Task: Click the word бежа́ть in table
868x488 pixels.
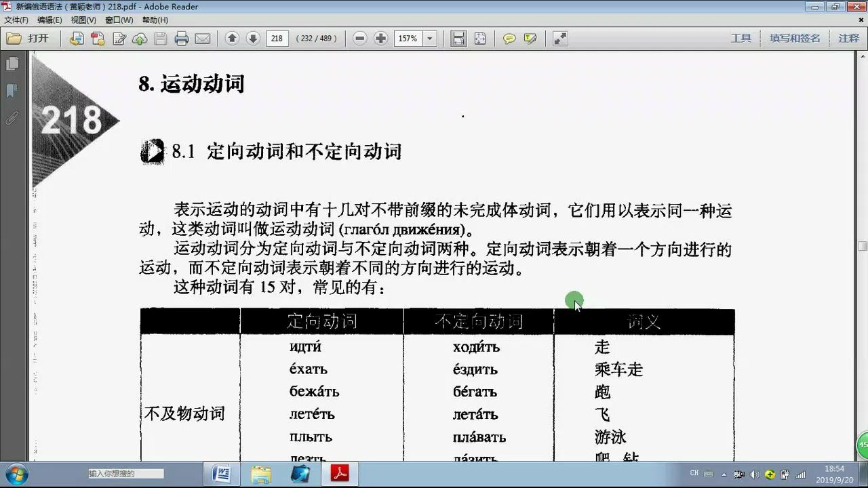Action: (314, 392)
